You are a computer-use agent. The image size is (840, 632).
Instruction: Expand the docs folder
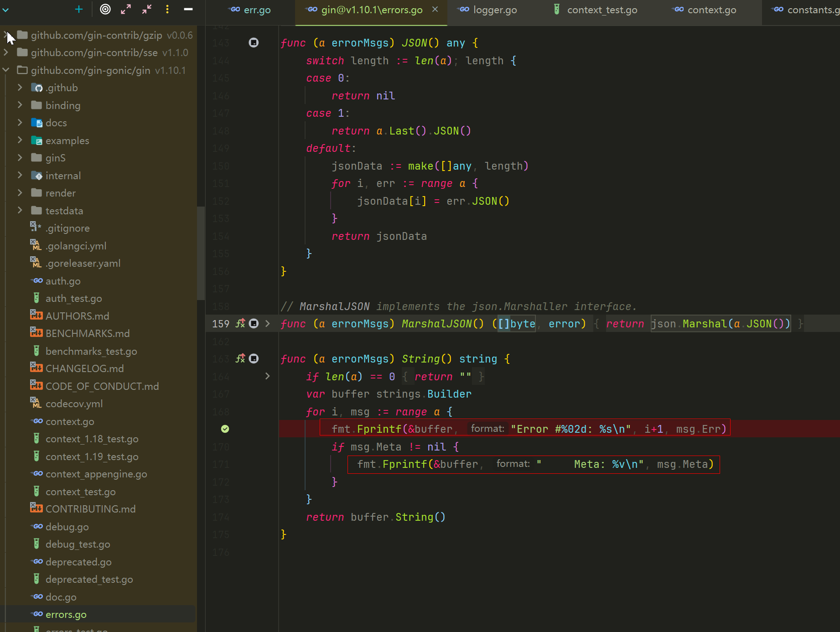(20, 122)
